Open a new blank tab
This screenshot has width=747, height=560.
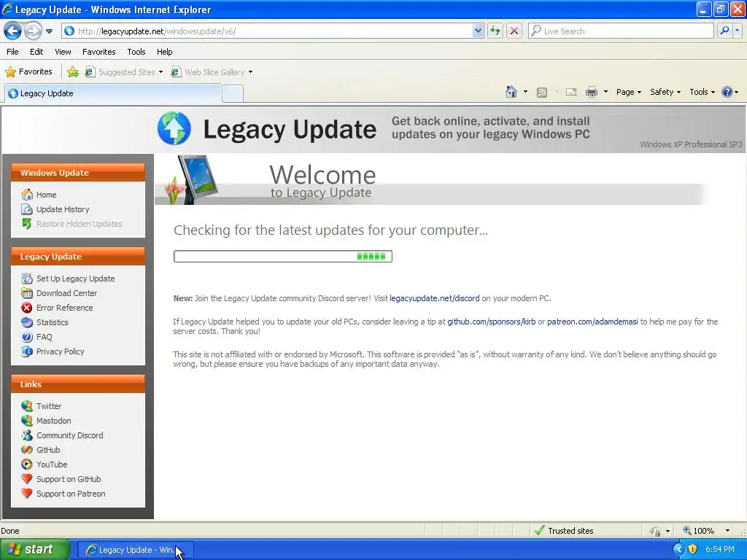pos(233,94)
